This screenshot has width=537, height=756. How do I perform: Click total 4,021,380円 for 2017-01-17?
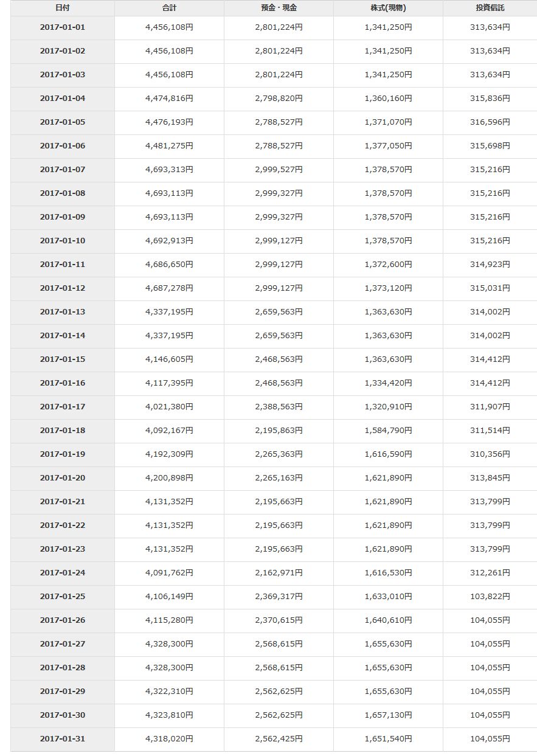tap(169, 407)
